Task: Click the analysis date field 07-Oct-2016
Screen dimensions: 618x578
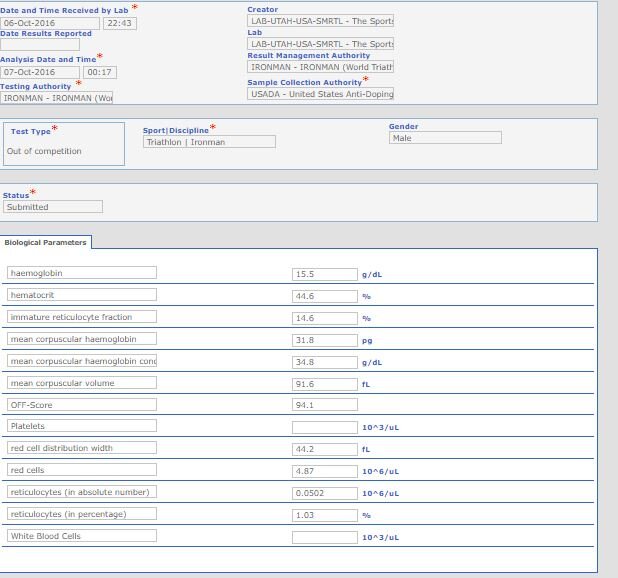Action: tap(40, 72)
